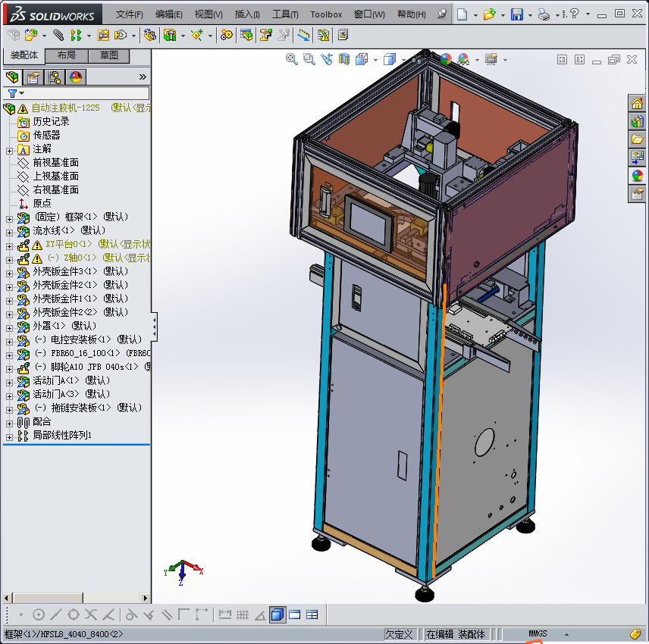Click the SolidWorks Resources home icon

[638, 103]
